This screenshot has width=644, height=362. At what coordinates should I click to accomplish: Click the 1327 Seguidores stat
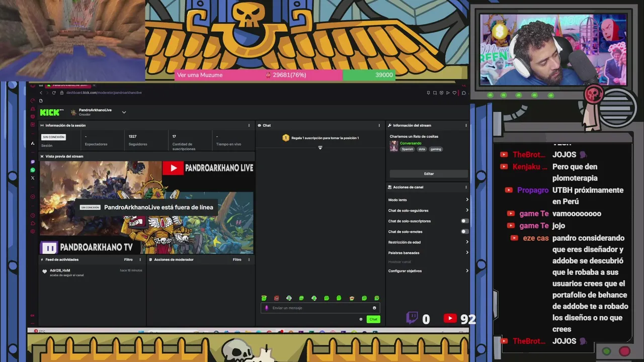[x=138, y=140]
